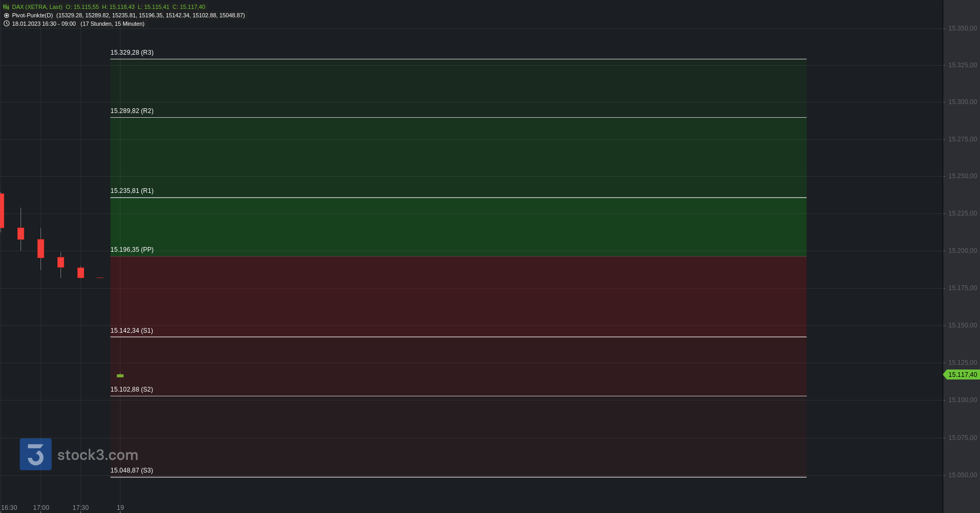Open the stock3.com watermark link
980x513 pixels.
click(97, 455)
